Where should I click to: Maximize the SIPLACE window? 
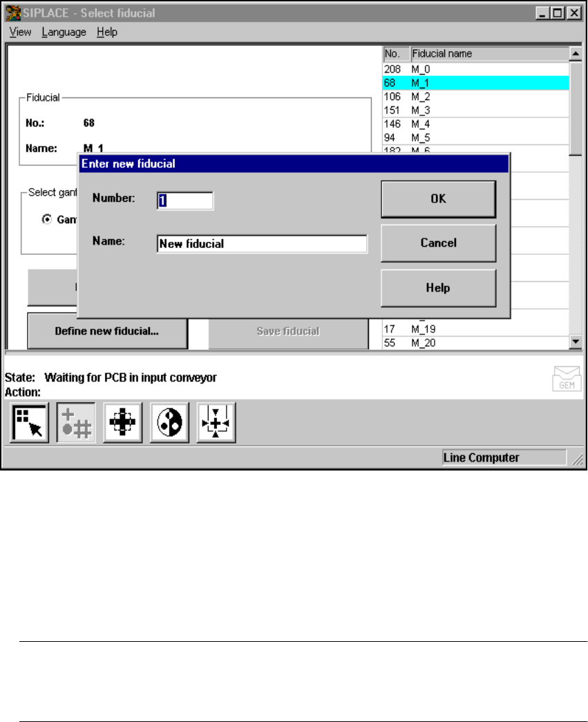[x=558, y=13]
